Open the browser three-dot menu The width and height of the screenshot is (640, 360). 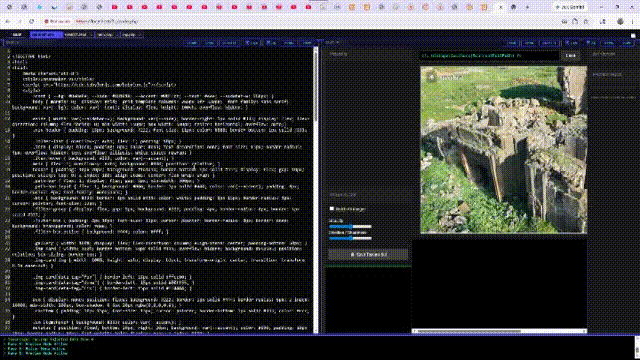click(632, 21)
